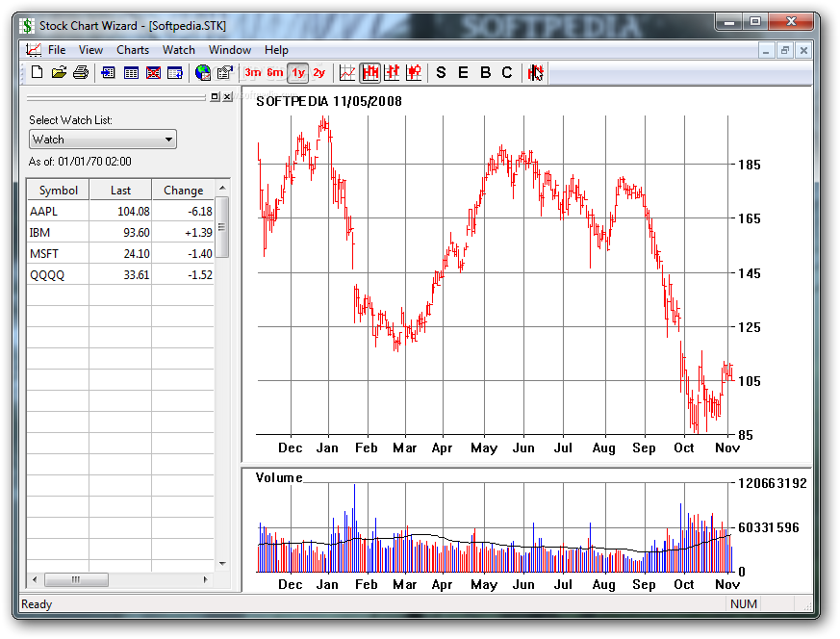
Task: Click the NUM status bar indicator
Action: [744, 604]
